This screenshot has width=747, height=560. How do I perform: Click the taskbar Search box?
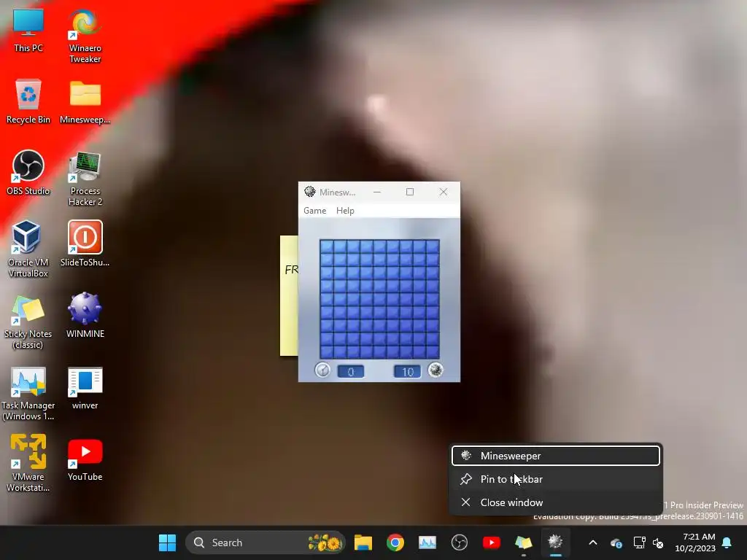[266, 542]
